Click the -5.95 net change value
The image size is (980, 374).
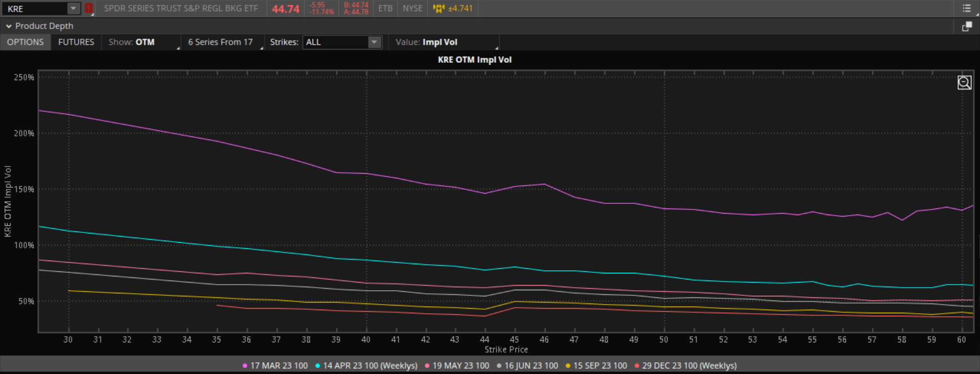pos(317,5)
